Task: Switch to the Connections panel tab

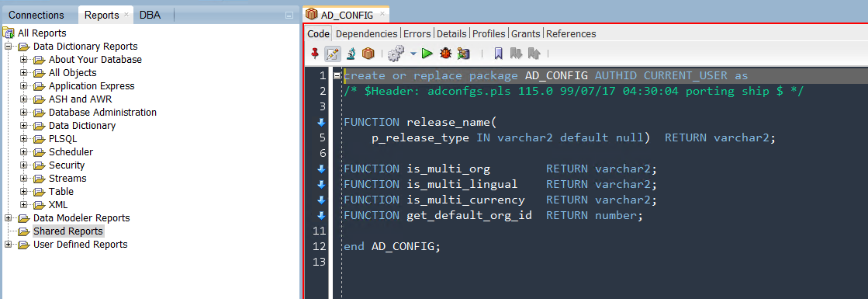Action: pos(36,15)
